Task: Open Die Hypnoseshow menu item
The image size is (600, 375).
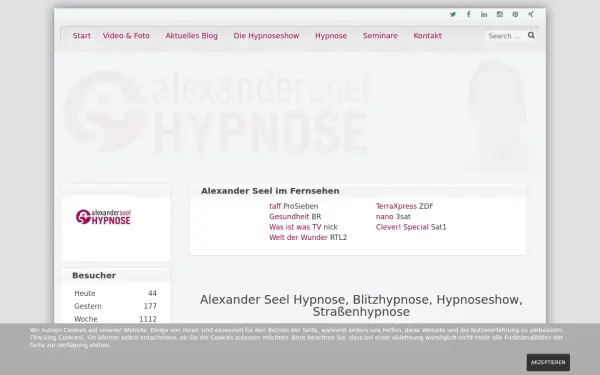Action: pos(266,36)
